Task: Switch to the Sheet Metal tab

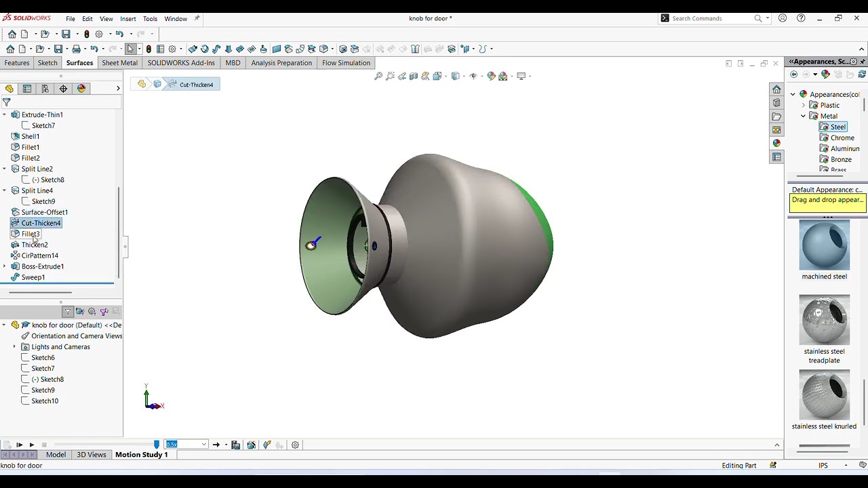Action: coord(119,63)
